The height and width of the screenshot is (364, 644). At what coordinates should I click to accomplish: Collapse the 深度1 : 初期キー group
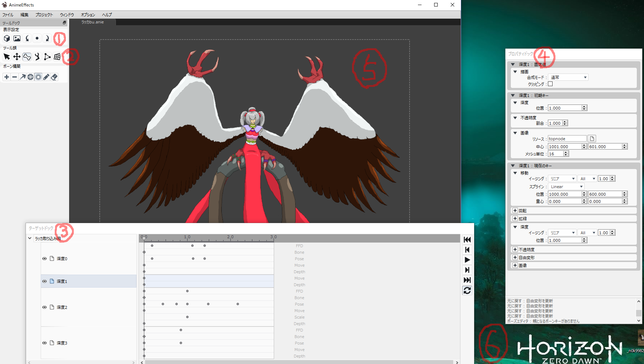513,96
